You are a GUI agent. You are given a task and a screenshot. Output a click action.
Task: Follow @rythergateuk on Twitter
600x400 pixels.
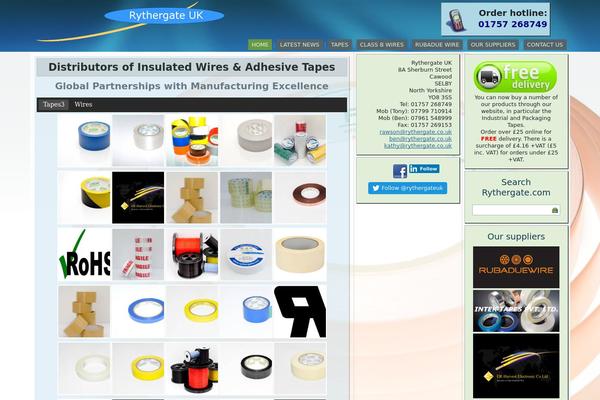[408, 188]
